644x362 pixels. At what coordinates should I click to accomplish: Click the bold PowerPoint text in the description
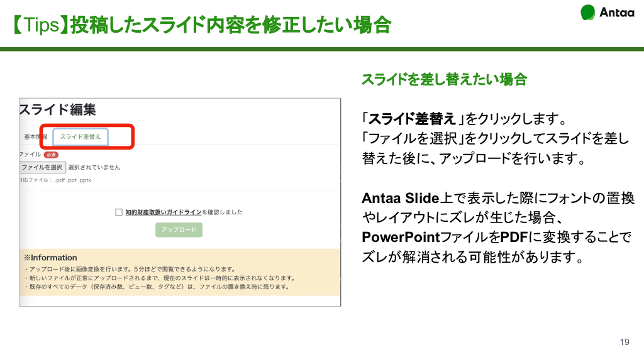pos(400,238)
